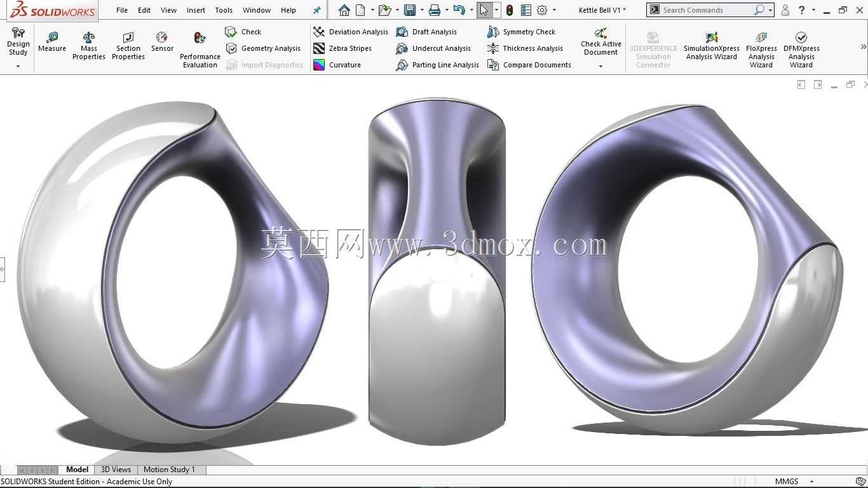868x488 pixels.
Task: Click the search magnifier icon
Action: (x=759, y=10)
